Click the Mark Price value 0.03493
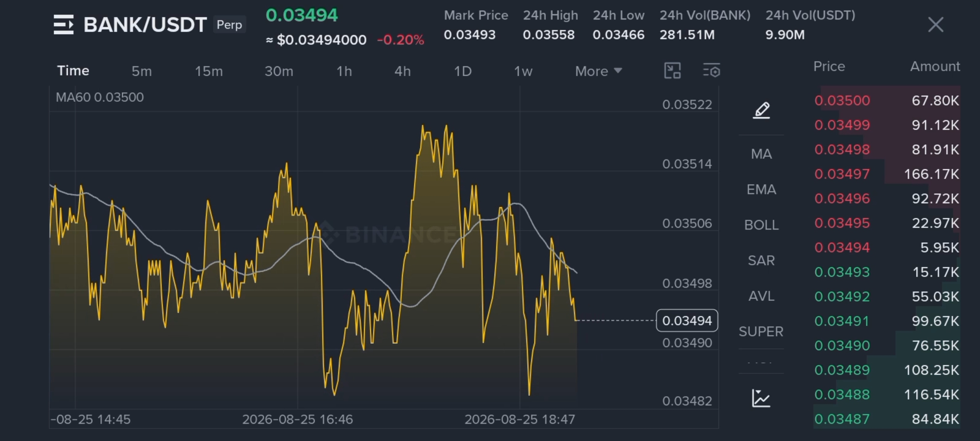The image size is (980, 441). click(470, 35)
